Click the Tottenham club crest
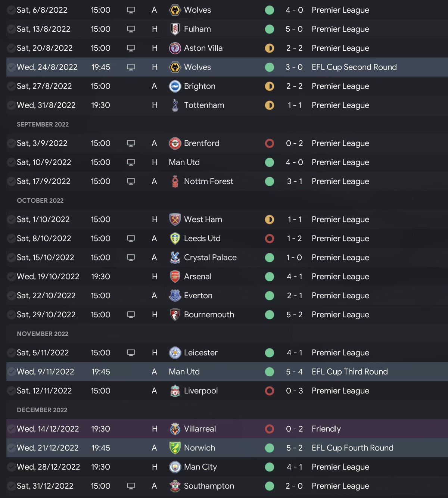Screen dimensions: 448x498 coord(175,105)
